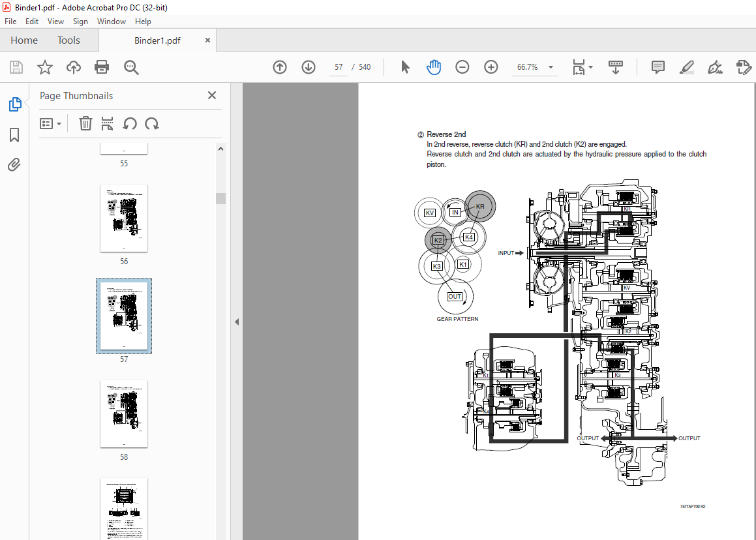Click the thumbnail panel scrollbar handle

point(221,198)
